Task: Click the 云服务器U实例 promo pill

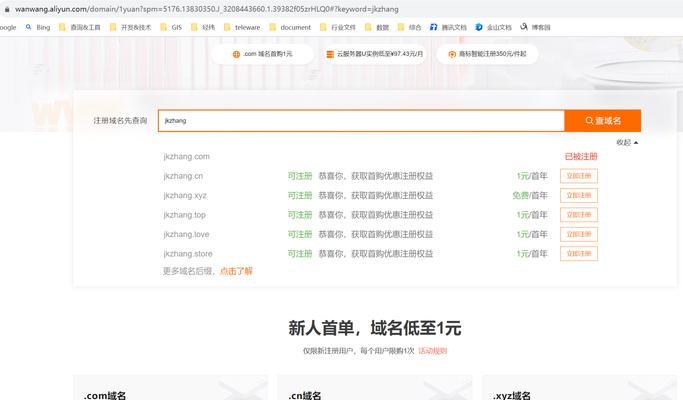Action: pyautogui.click(x=375, y=54)
